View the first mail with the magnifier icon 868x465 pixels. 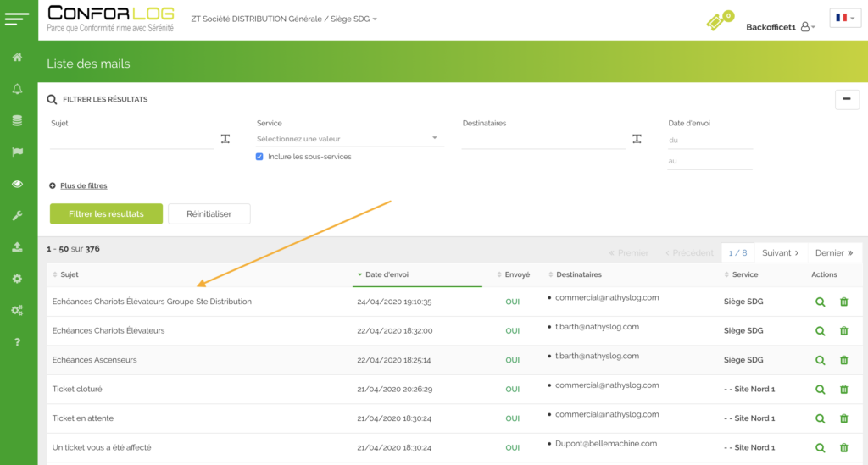(x=820, y=302)
